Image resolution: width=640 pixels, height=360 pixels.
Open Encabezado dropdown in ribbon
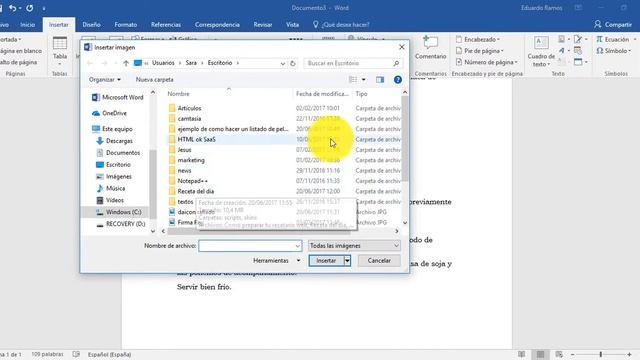click(x=478, y=39)
